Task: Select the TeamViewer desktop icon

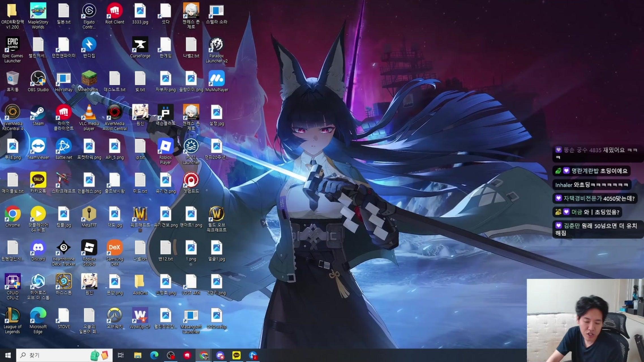Action: (x=38, y=147)
